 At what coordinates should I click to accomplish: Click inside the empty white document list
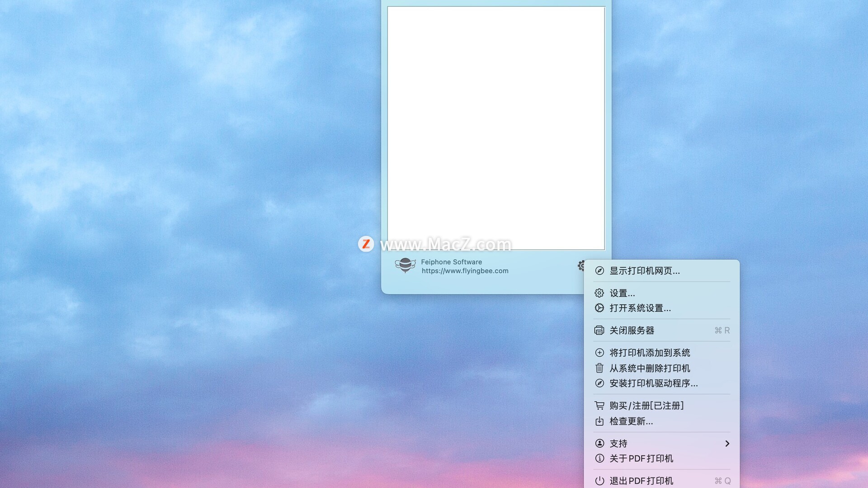click(496, 127)
